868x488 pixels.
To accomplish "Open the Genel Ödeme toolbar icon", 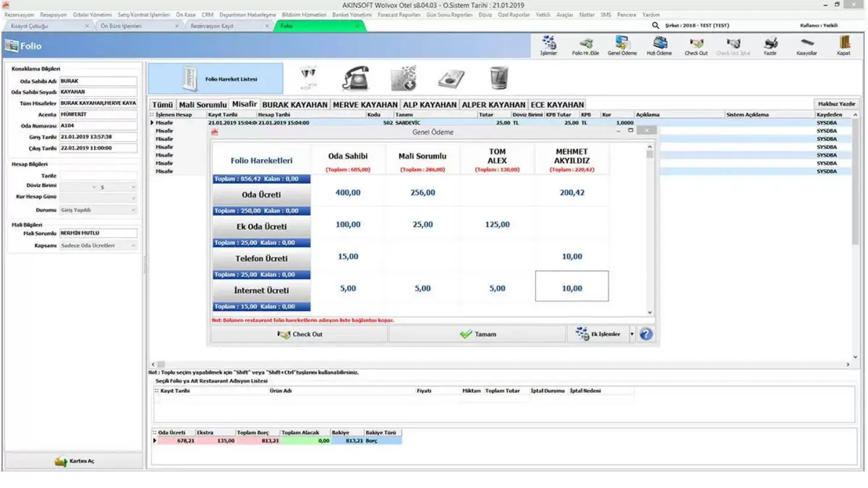I will pyautogui.click(x=622, y=46).
